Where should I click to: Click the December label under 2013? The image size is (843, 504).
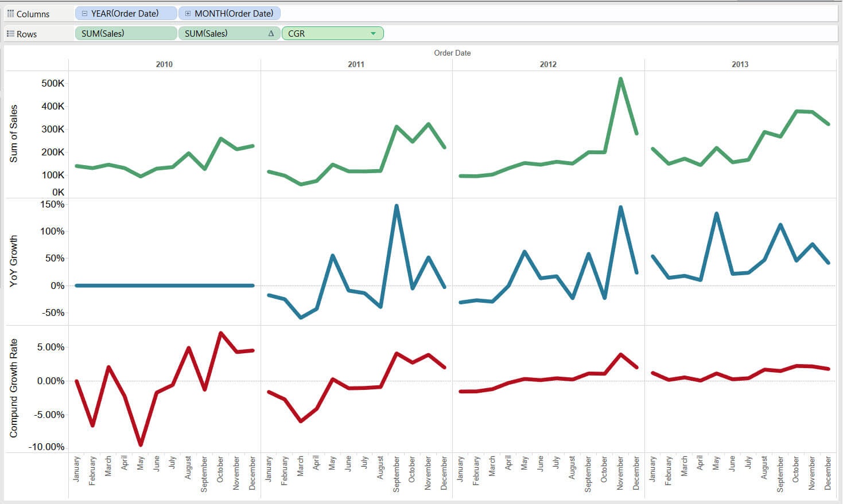828,473
